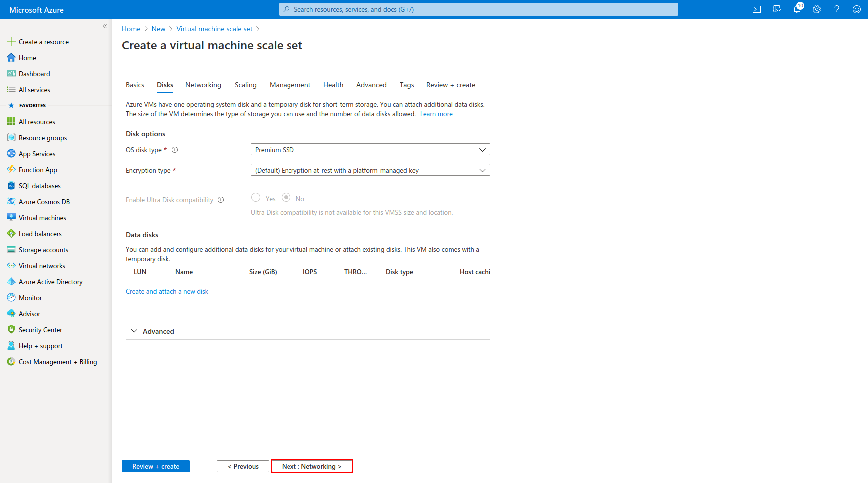This screenshot has height=483, width=868.
Task: Click the Ultra Disk compatibility info icon
Action: 221,200
